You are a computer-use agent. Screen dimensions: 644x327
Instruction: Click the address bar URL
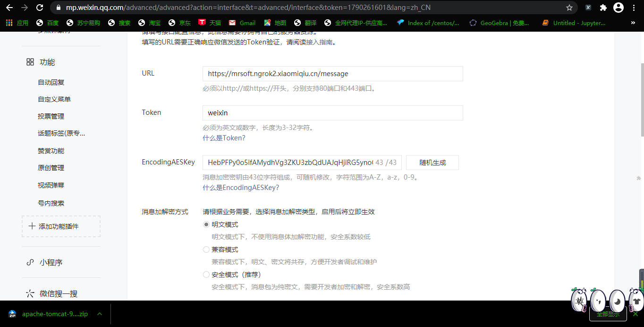[248, 8]
